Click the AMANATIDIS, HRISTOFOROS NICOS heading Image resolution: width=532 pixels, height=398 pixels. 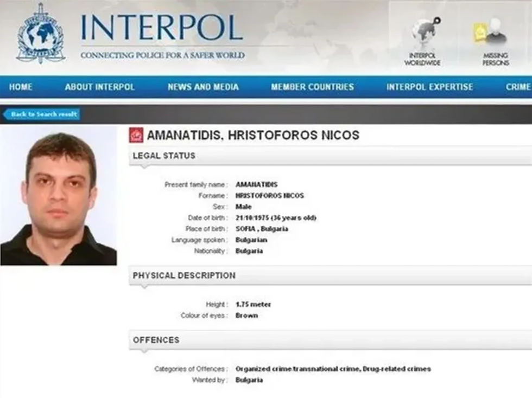click(253, 135)
